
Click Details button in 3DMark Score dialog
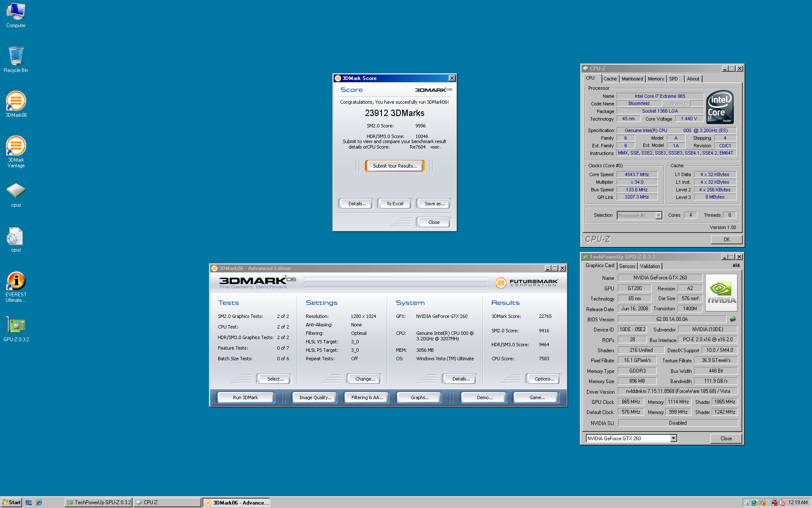[x=357, y=204]
